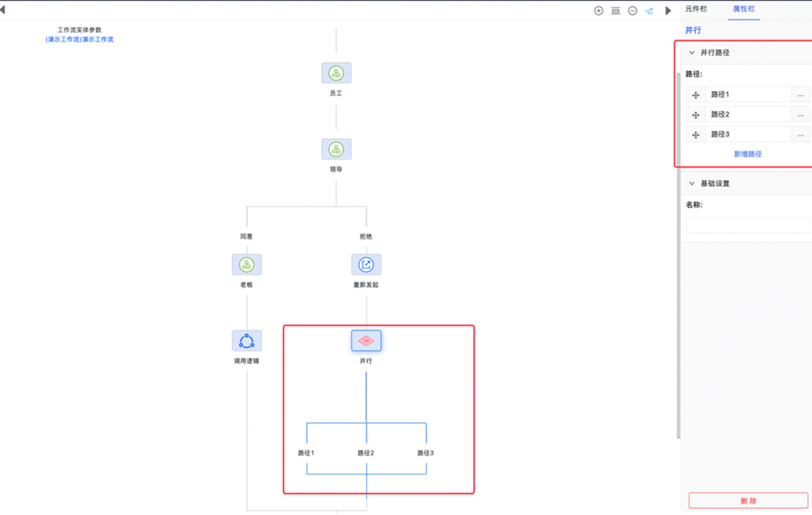This screenshot has width=812, height=515.
Task: Click the 名称 input field
Action: tap(747, 225)
